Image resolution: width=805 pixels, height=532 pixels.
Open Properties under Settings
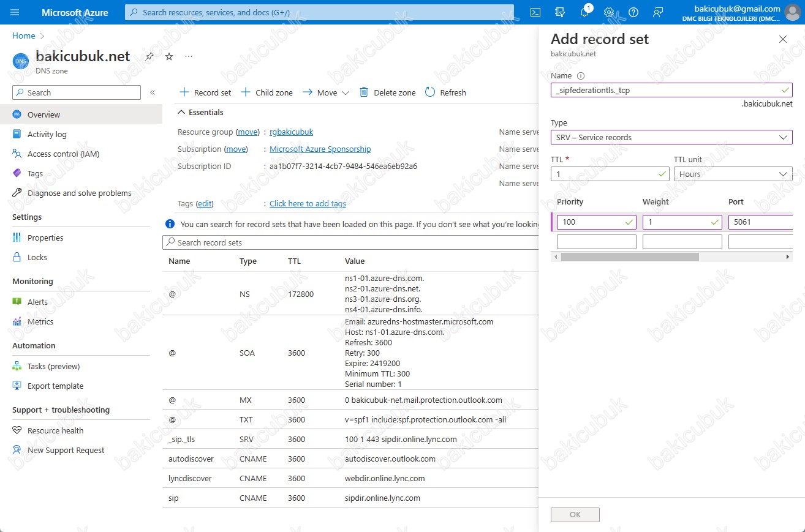[x=81, y=238]
